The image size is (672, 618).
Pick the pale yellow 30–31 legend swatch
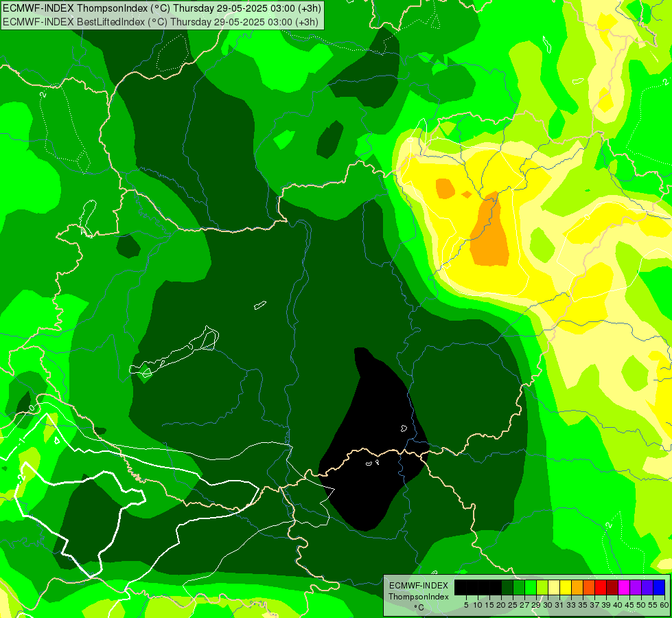[x=554, y=587]
